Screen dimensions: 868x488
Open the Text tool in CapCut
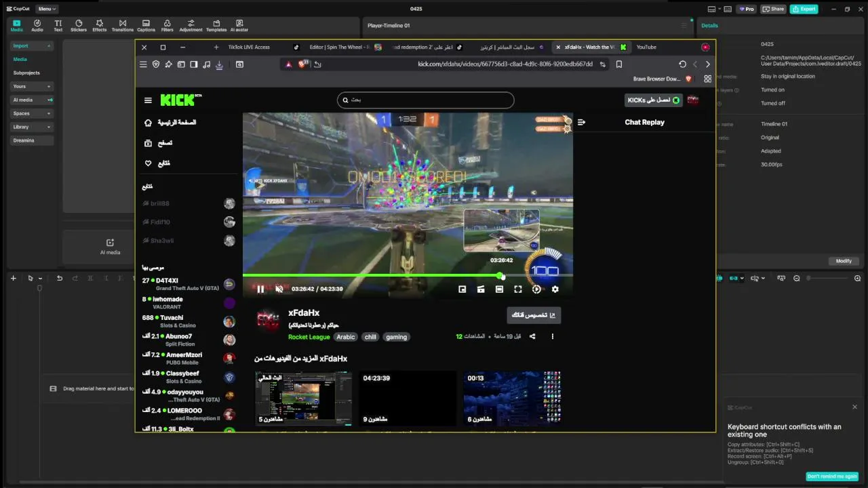[58, 26]
